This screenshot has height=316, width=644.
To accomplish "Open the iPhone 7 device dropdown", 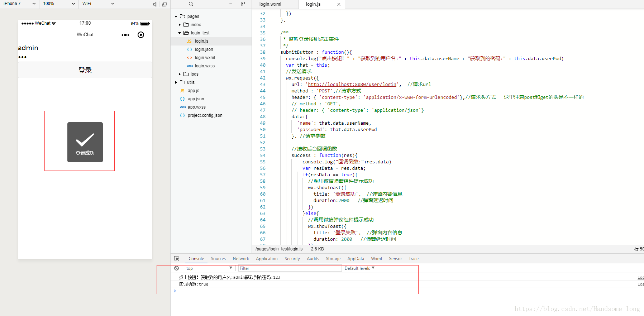I will (19, 4).
